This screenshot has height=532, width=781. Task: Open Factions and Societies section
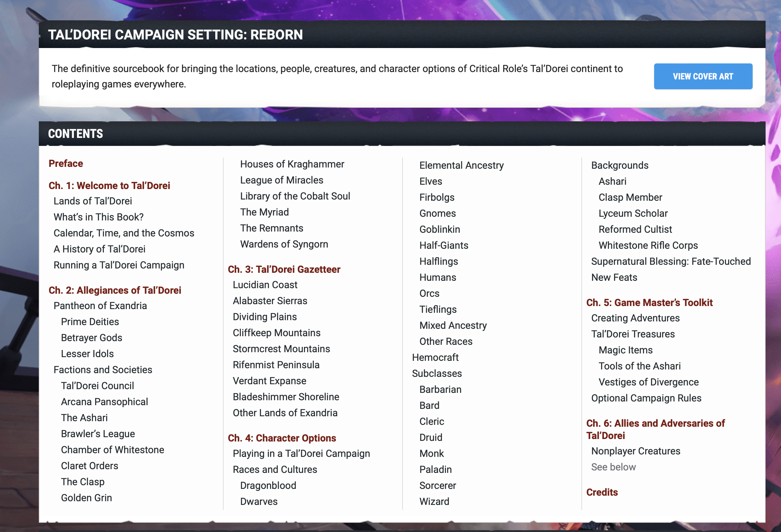tap(103, 370)
